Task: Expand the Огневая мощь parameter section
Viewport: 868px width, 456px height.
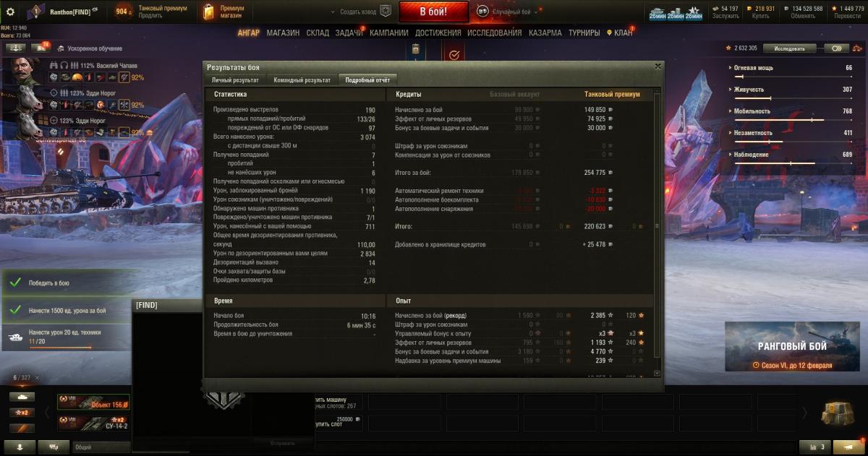Action: 793,68
